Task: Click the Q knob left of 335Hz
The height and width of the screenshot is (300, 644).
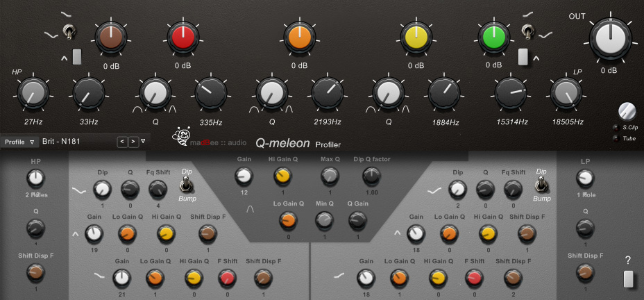Action: pyautogui.click(x=155, y=93)
